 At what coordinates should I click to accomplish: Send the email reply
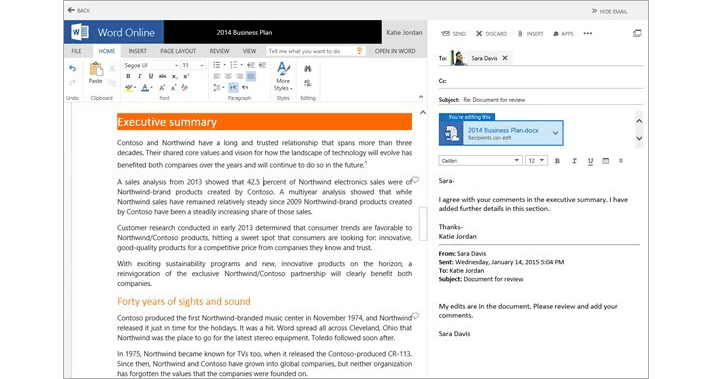[x=454, y=34]
